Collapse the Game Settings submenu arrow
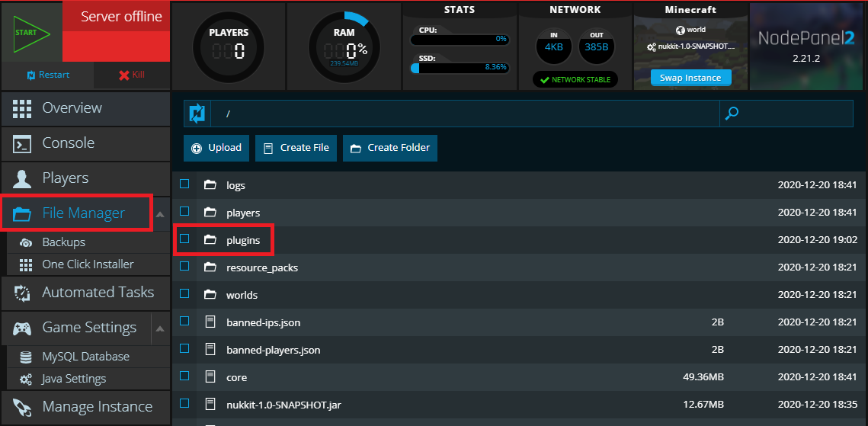Image resolution: width=868 pixels, height=426 pixels. coord(160,328)
